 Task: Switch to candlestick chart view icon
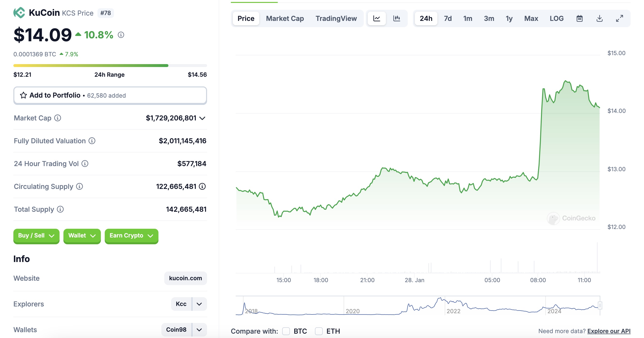[x=397, y=18]
